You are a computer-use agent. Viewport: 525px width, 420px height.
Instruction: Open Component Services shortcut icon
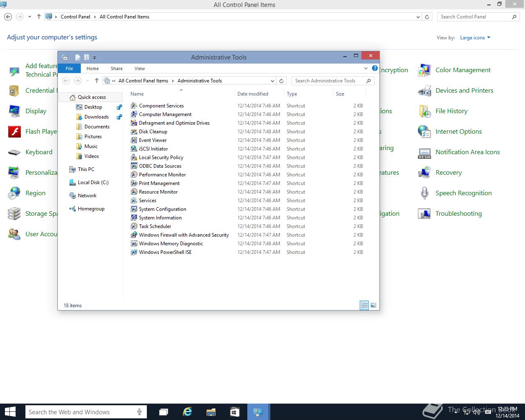pos(134,106)
